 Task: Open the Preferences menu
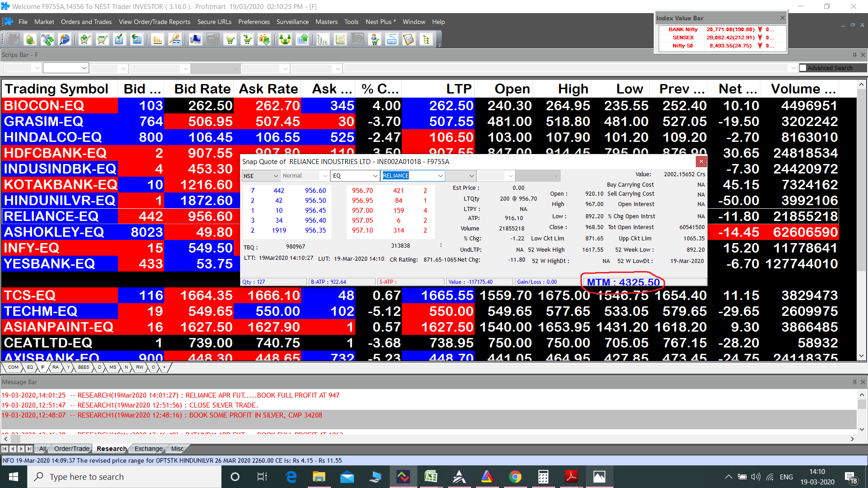pos(254,22)
